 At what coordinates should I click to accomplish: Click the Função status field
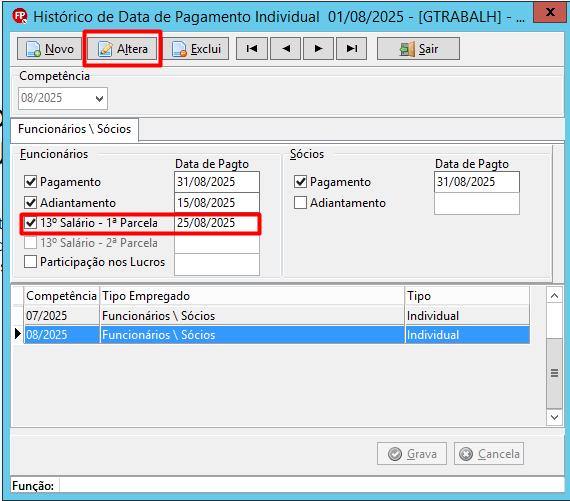(x=312, y=485)
